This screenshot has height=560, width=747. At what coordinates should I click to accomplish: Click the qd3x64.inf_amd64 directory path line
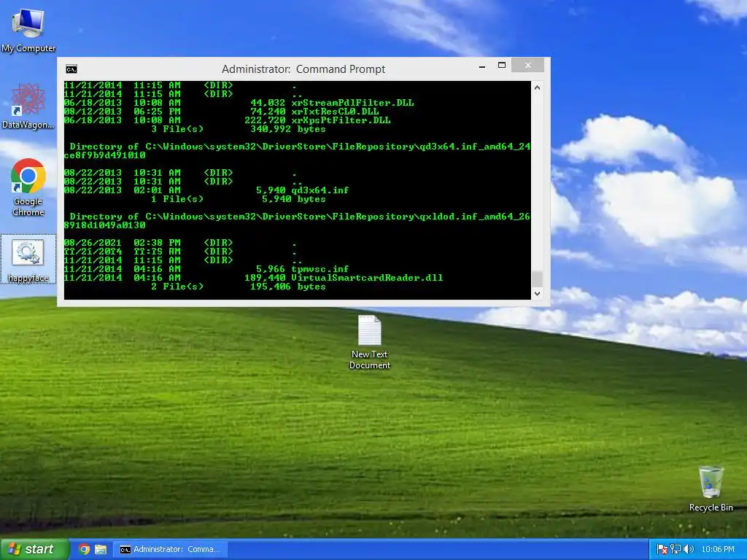point(298,151)
